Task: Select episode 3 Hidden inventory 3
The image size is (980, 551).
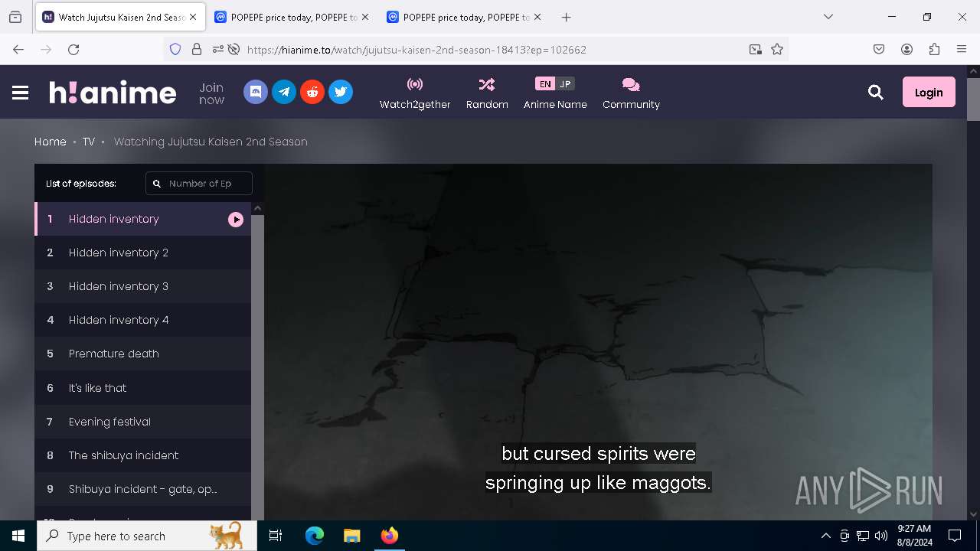Action: [142, 286]
